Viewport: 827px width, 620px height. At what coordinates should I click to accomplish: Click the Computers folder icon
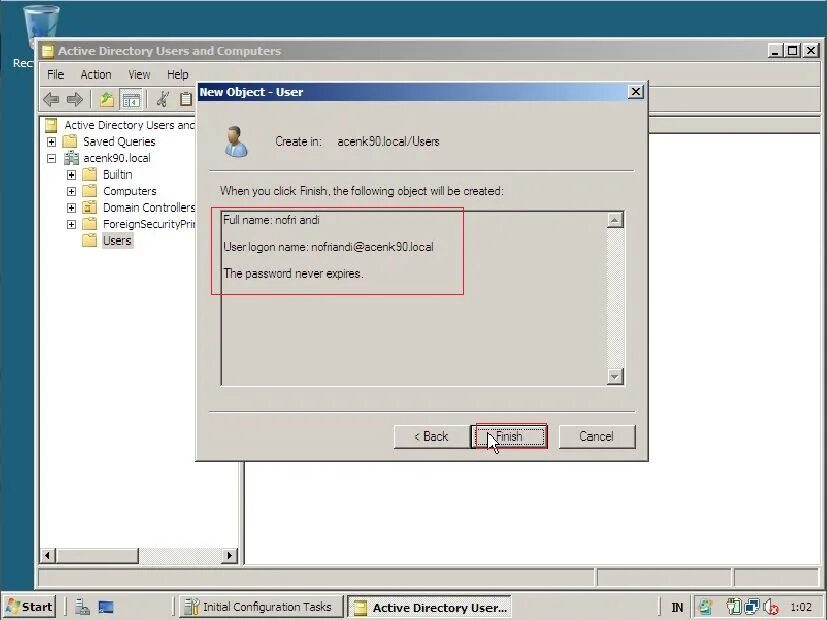[x=90, y=190]
